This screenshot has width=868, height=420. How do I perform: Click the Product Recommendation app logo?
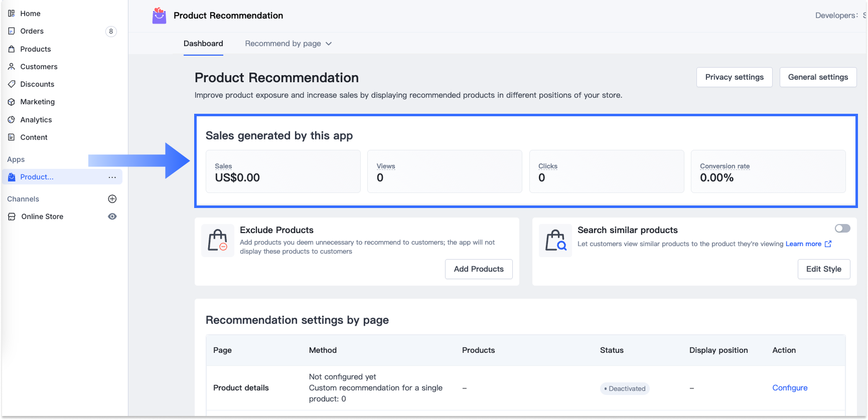(x=159, y=16)
